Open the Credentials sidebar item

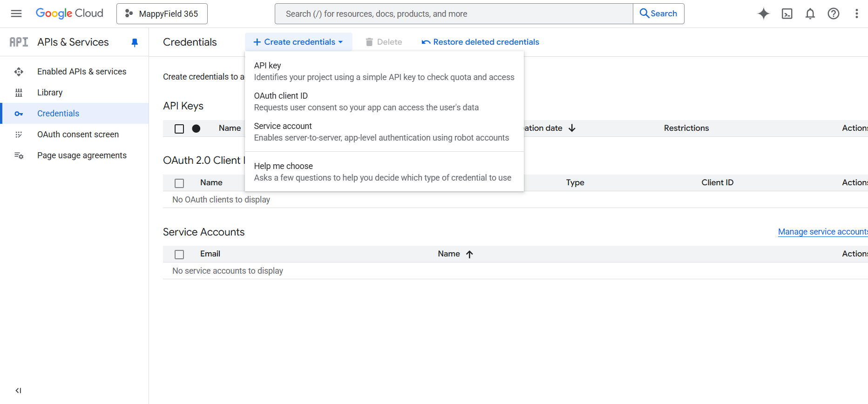pyautogui.click(x=75, y=114)
